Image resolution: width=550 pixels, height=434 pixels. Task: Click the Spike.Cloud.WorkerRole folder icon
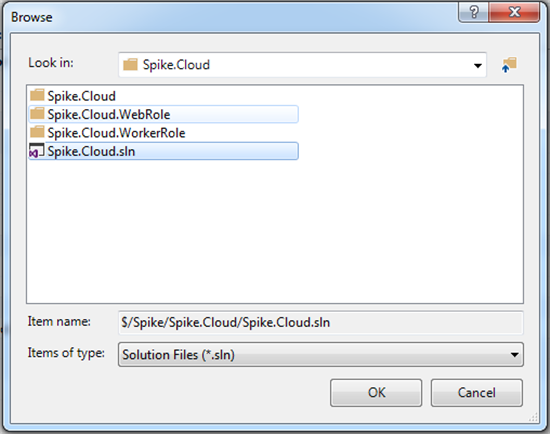click(x=37, y=132)
